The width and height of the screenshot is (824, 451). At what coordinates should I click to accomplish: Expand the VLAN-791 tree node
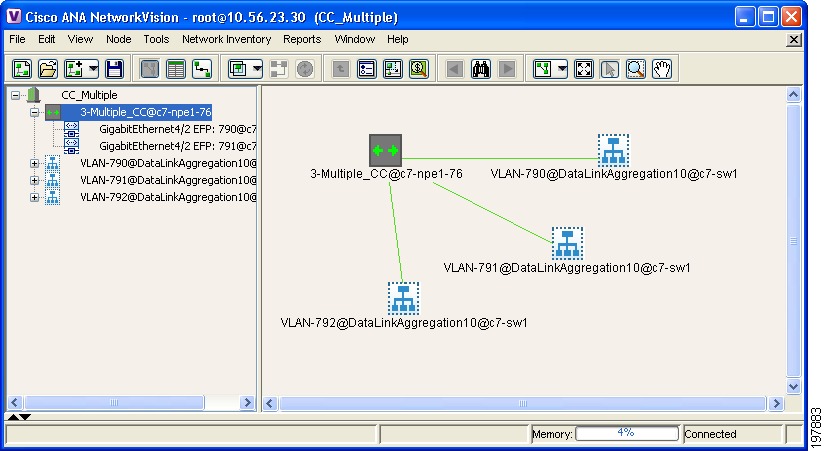tap(35, 180)
